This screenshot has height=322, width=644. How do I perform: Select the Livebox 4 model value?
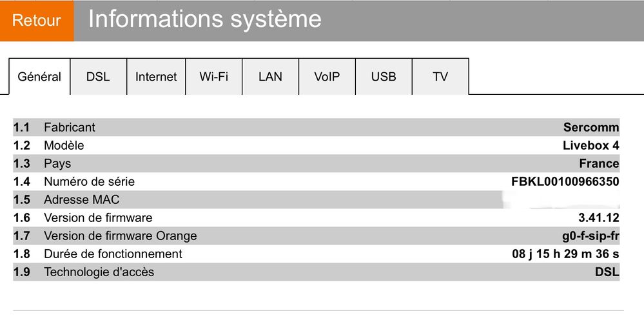coord(590,145)
